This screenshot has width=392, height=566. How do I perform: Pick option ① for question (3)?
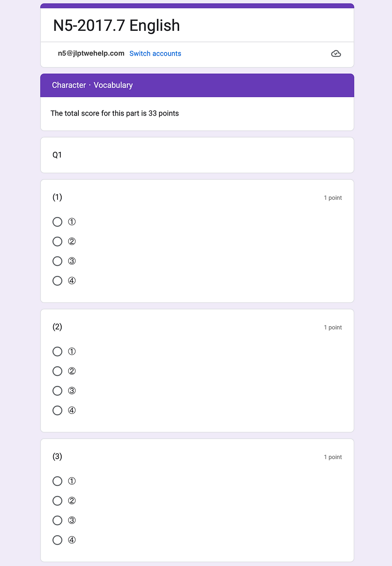pyautogui.click(x=58, y=481)
